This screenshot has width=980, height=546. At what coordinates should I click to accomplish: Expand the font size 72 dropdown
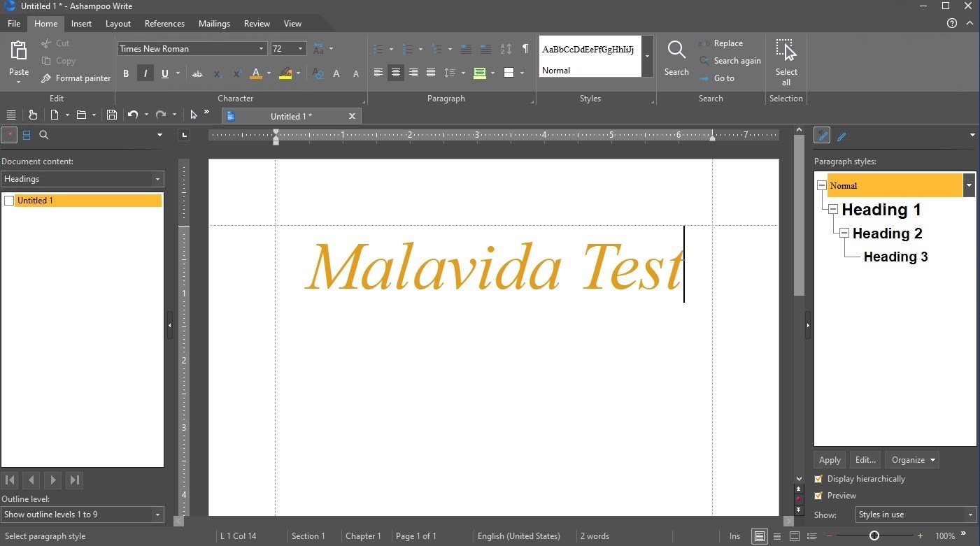tap(301, 49)
